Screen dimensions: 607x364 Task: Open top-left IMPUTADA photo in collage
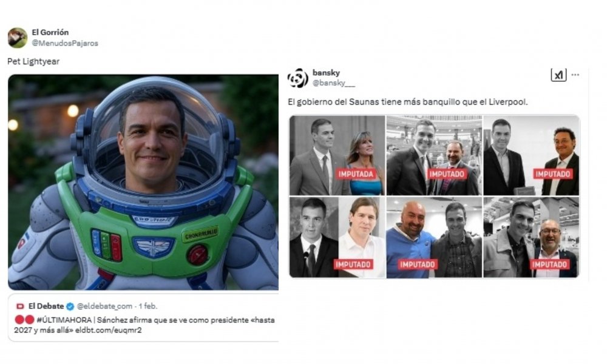click(x=337, y=155)
